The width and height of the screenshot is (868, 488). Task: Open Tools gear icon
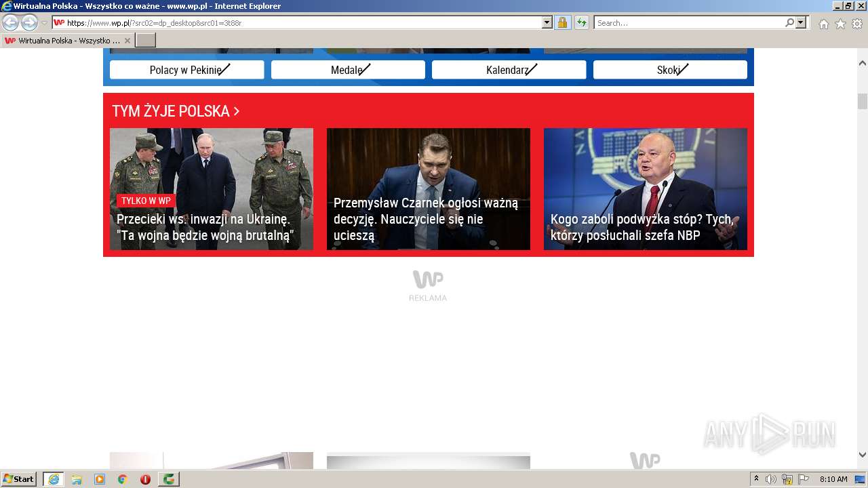pos(857,24)
